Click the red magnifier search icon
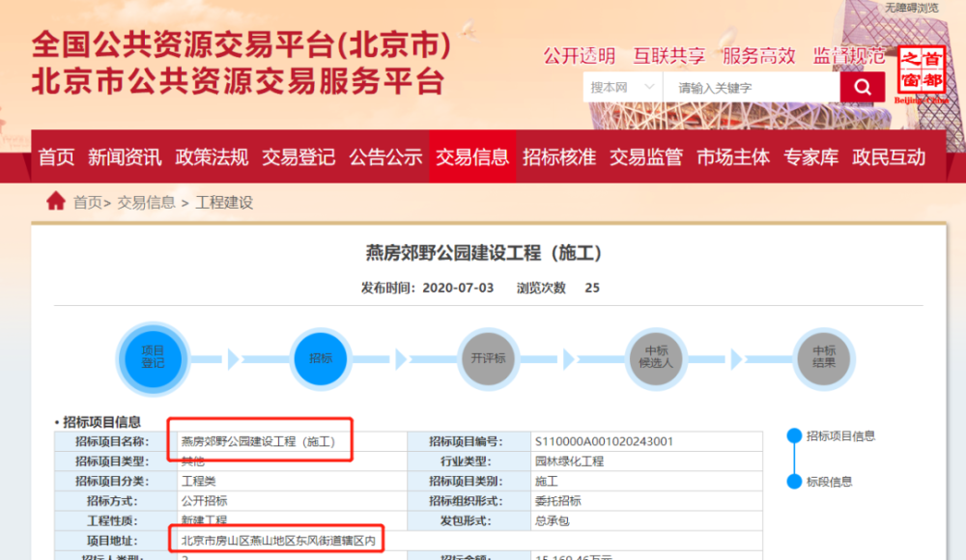 (861, 87)
